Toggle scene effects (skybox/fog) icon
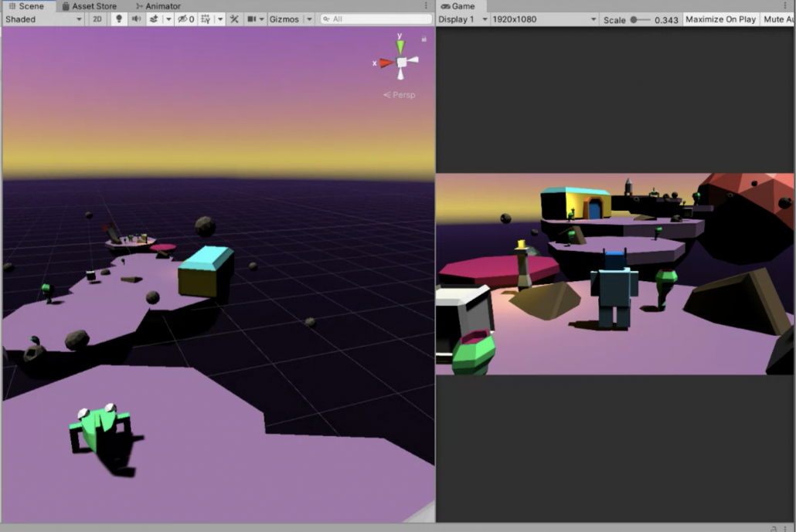The width and height of the screenshot is (796, 532). click(x=154, y=19)
